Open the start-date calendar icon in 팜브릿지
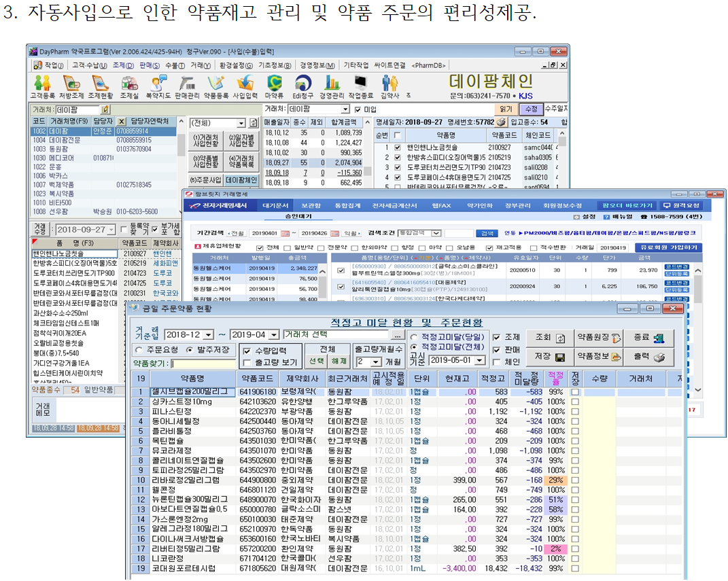 285,234
